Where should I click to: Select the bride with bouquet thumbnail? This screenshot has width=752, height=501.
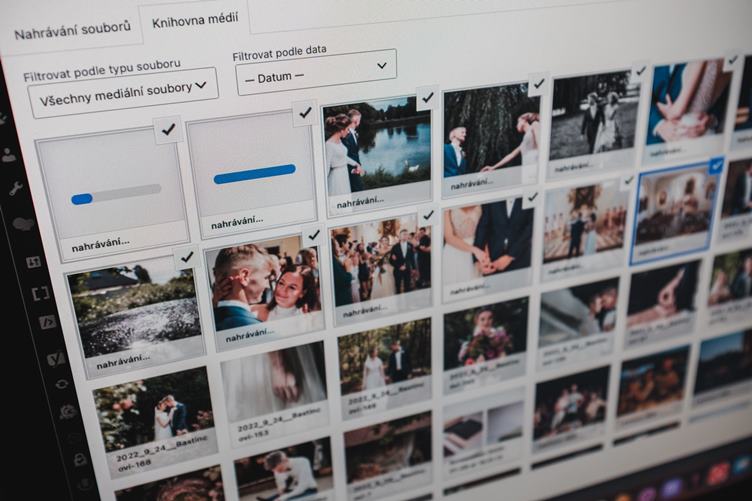pos(485,344)
